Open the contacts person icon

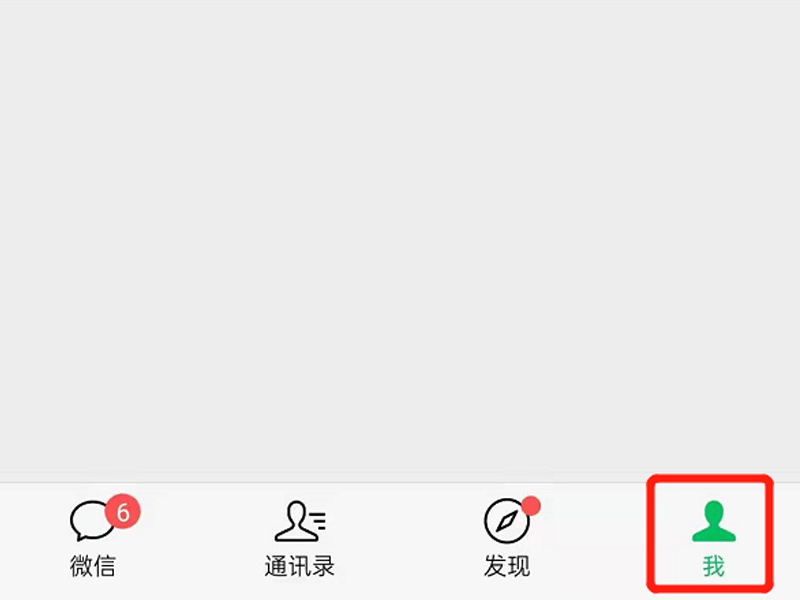(299, 521)
